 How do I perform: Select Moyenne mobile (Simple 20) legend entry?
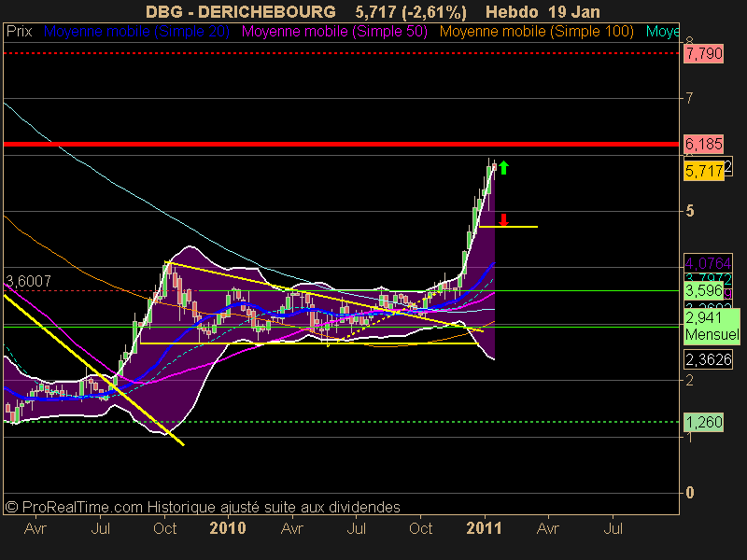click(136, 32)
